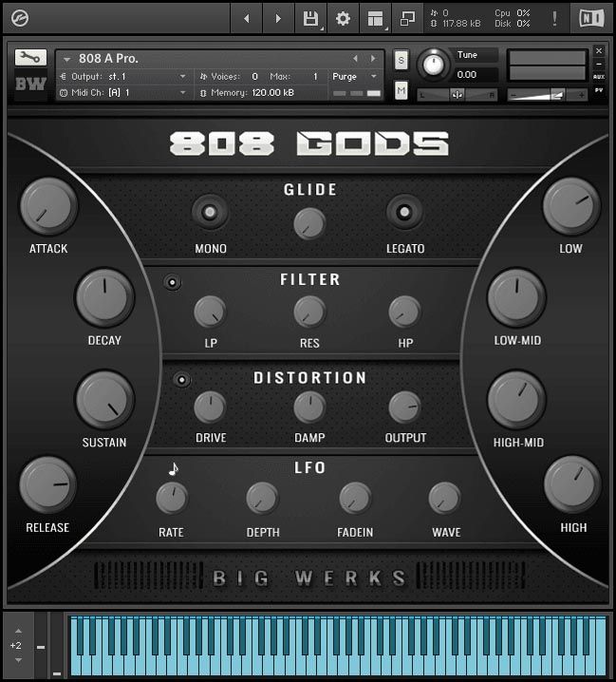Mute the instrument with M button
Viewport: 616px width, 682px height.
tap(401, 90)
